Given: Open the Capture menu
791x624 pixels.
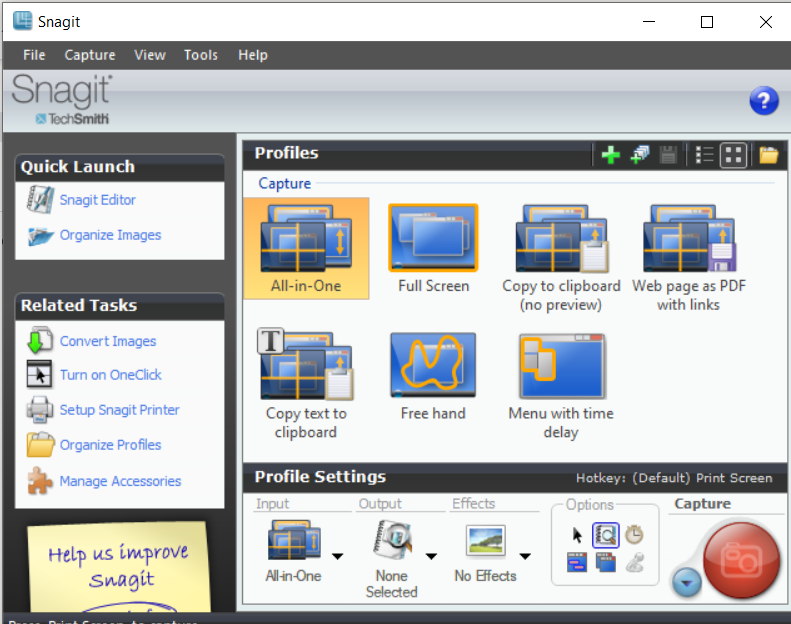Looking at the screenshot, I should 90,55.
